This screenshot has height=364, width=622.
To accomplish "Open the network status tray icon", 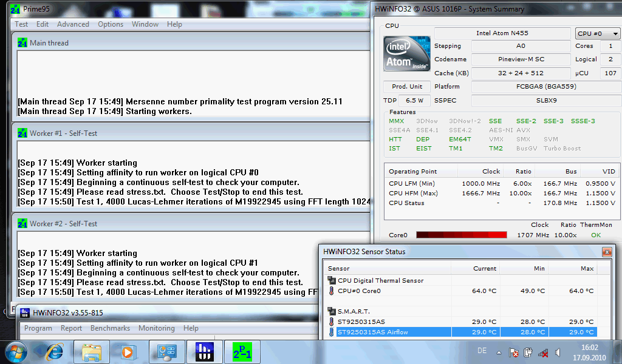I will tap(542, 352).
